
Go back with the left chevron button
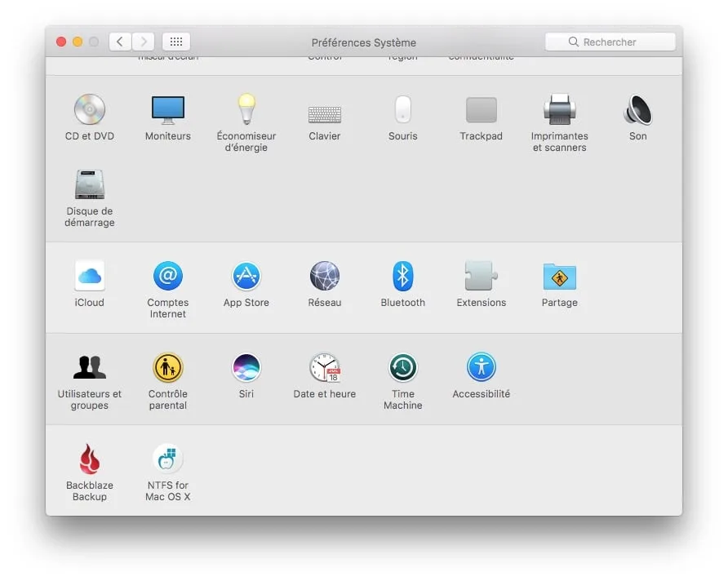click(120, 42)
